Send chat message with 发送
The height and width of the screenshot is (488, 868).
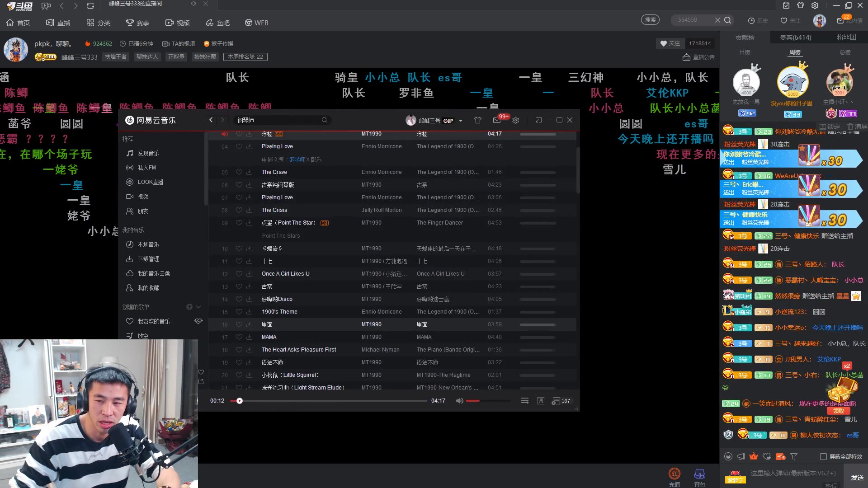coord(857,478)
